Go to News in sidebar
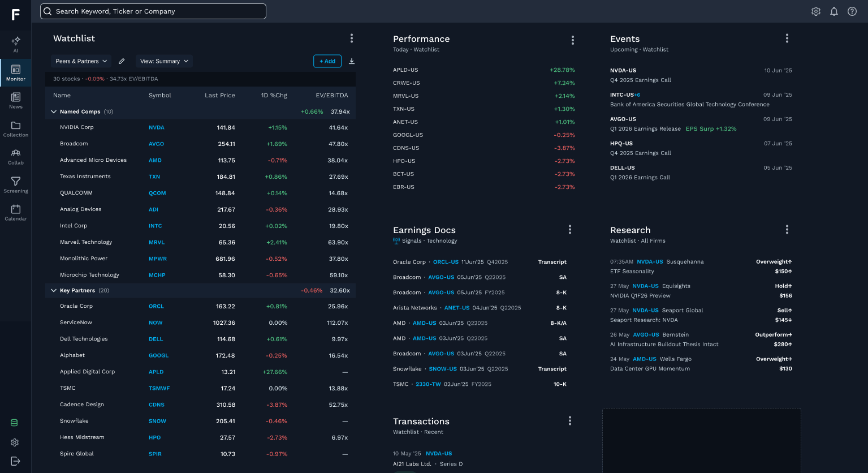Viewport: 868px width, 473px height. tap(16, 101)
